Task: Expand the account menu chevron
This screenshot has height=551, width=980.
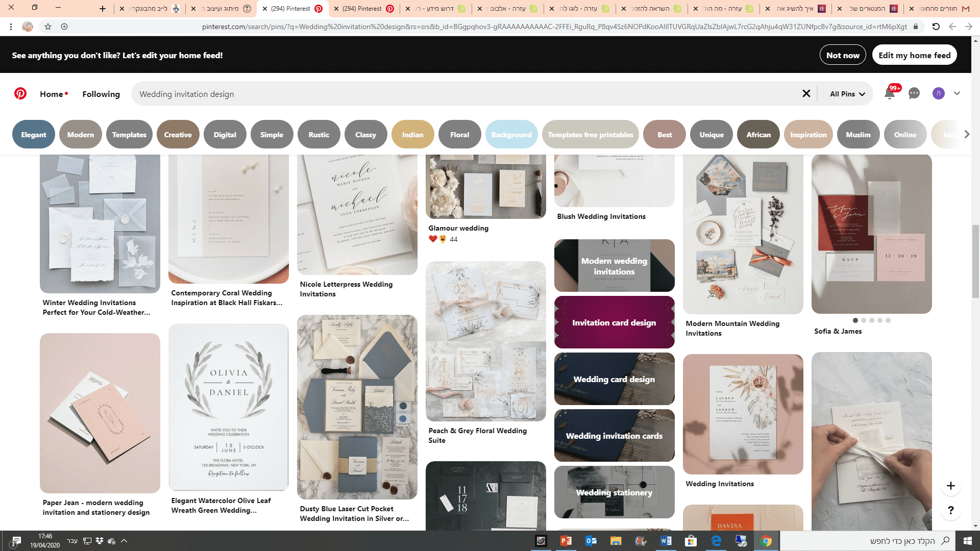Action: (x=957, y=93)
